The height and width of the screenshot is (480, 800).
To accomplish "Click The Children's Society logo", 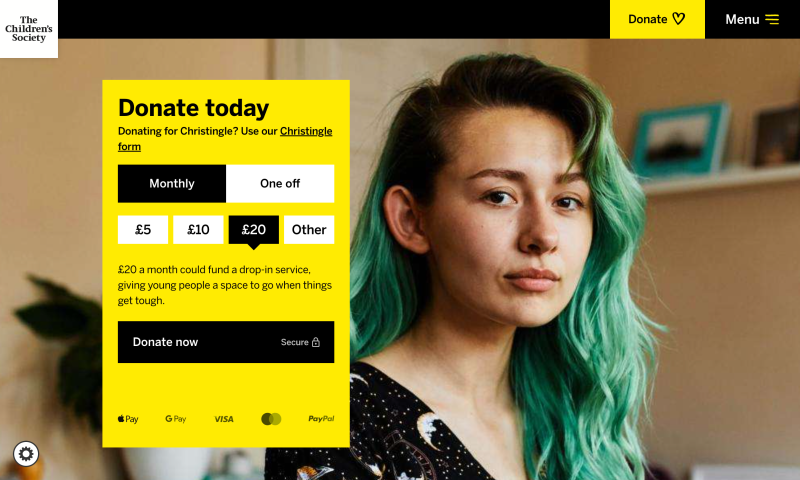I will [29, 29].
